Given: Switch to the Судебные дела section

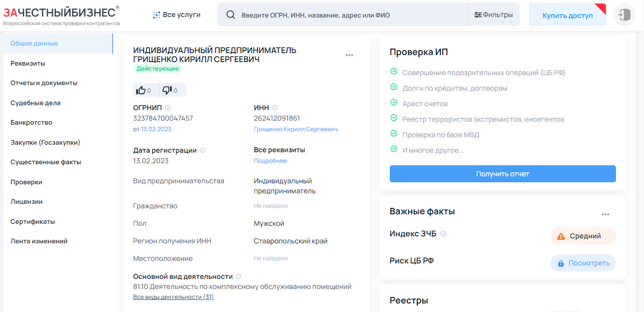Looking at the screenshot, I should point(37,103).
